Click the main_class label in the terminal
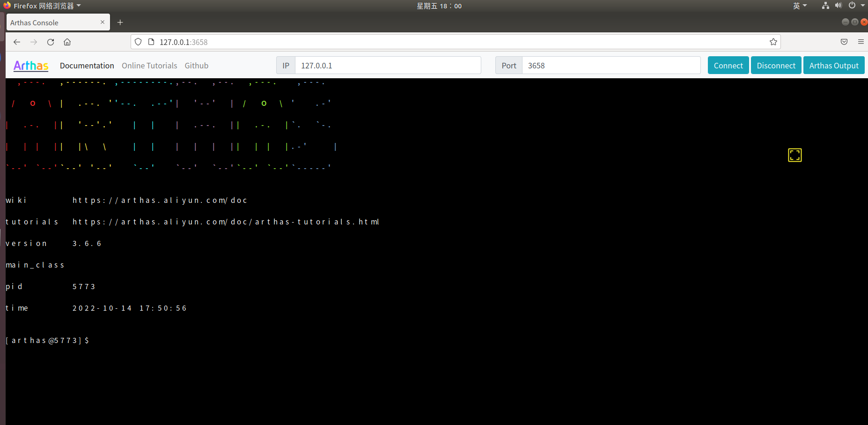The image size is (868, 425). (x=35, y=265)
